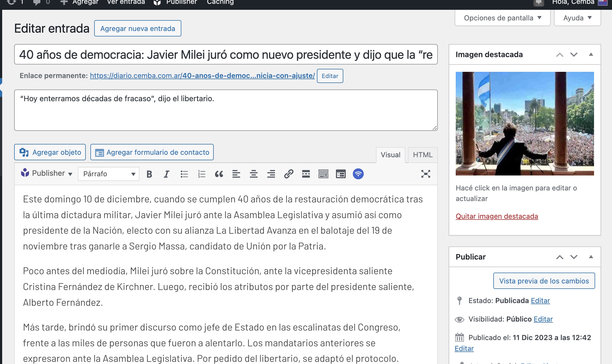This screenshot has width=612, height=364.
Task: Click the WiFi/Publisher plugin icon
Action: click(358, 174)
